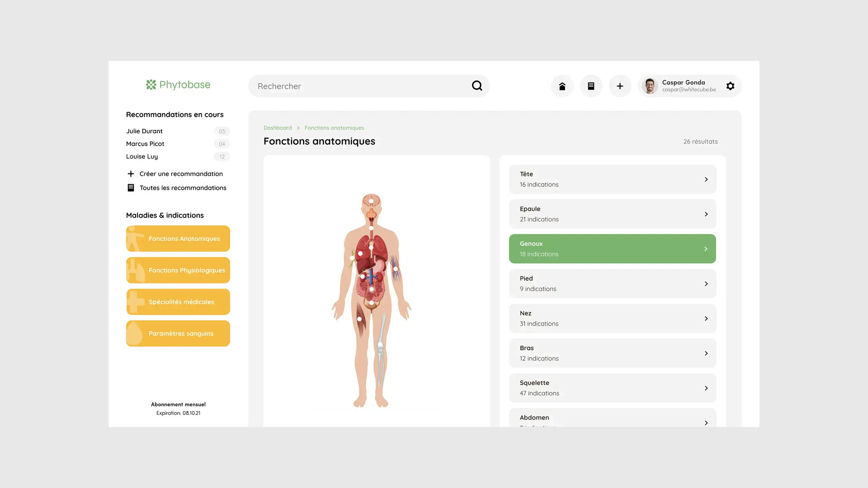This screenshot has height=488, width=868.
Task: Click the search magnifier icon
Action: tap(477, 86)
